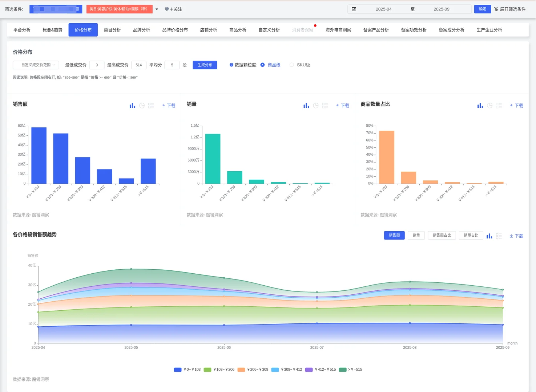Click the ¥0~¥103 bar in 销量 chart

point(213,159)
